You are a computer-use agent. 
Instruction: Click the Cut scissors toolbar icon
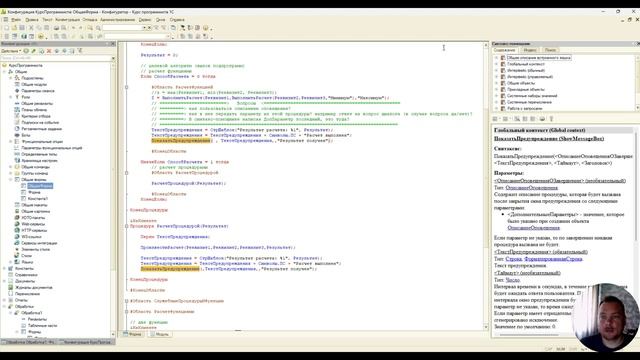[31, 28]
